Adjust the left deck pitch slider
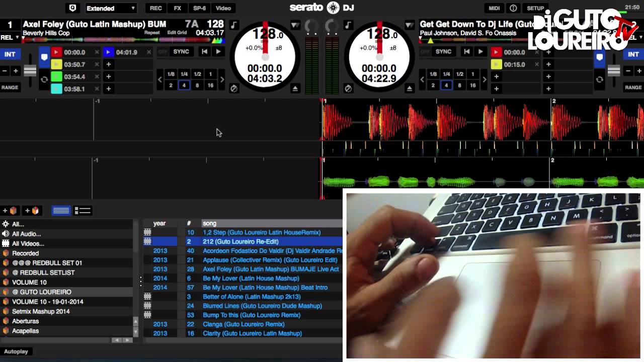This screenshot has height=362, width=644. tap(30, 70)
